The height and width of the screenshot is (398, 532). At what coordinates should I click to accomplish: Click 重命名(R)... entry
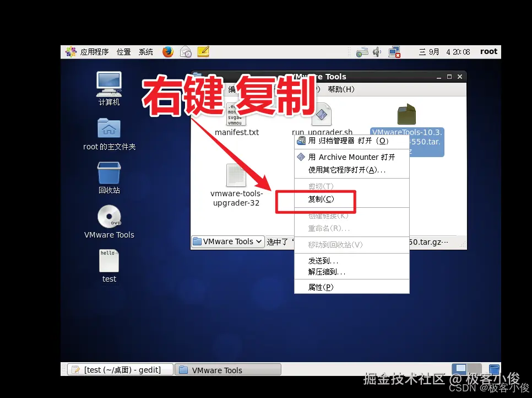[351, 228]
